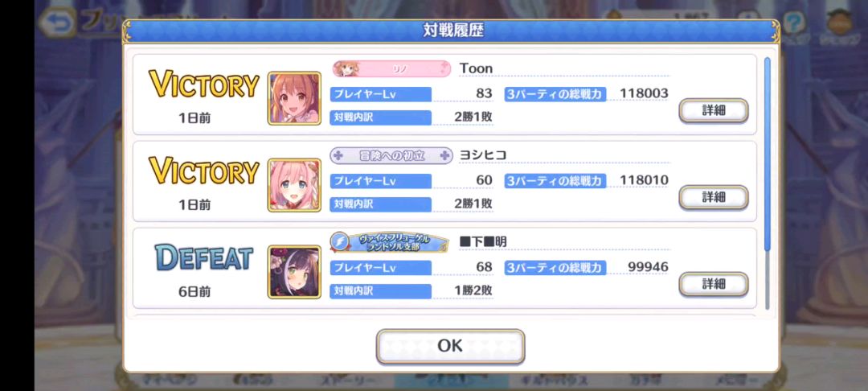Click the back arrow icon at top left
Image resolution: width=868 pixels, height=391 pixels.
(x=57, y=23)
